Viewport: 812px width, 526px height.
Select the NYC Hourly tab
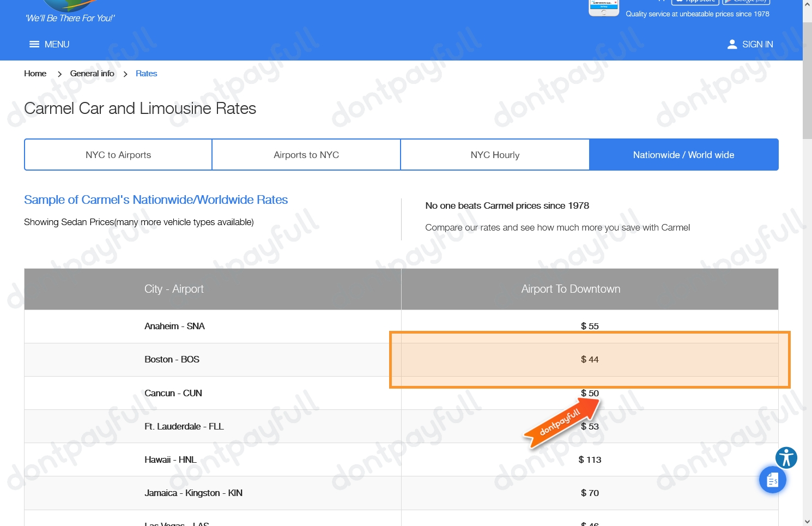tap(495, 155)
